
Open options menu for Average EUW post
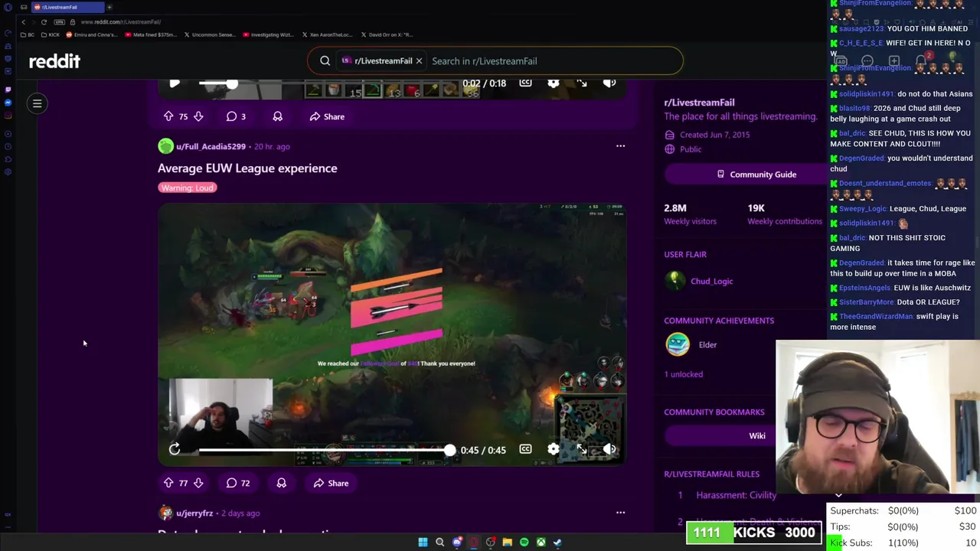pos(620,146)
